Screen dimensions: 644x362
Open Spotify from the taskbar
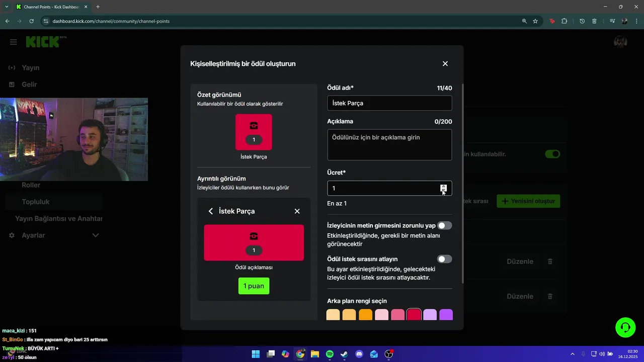pyautogui.click(x=330, y=354)
